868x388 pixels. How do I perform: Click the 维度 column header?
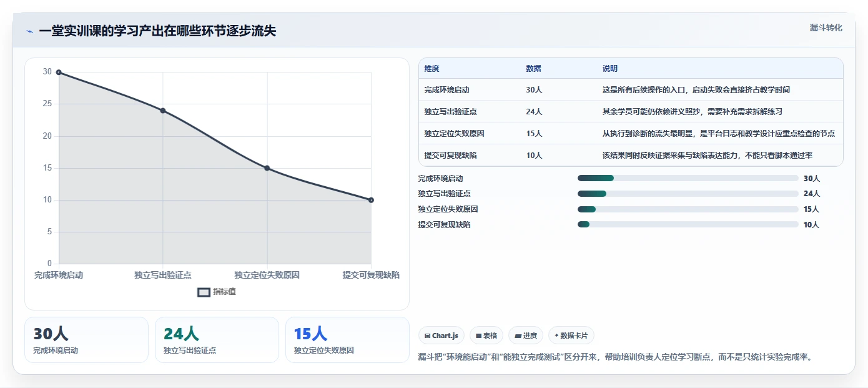pyautogui.click(x=432, y=69)
